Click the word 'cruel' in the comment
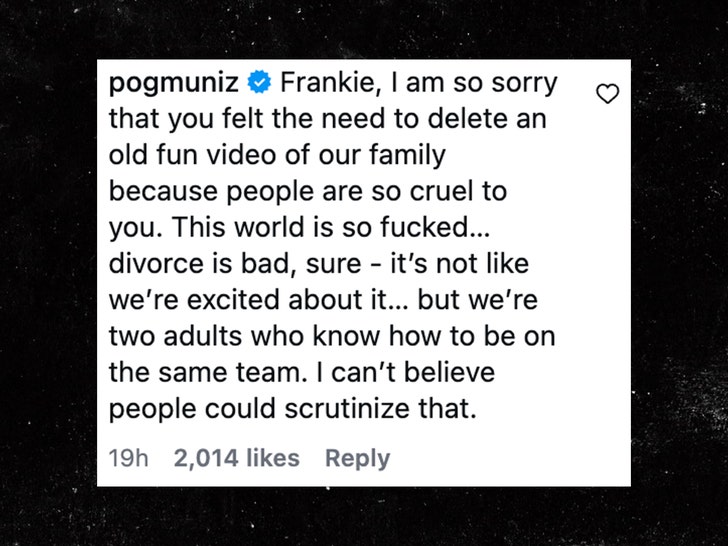 pyautogui.click(x=441, y=191)
